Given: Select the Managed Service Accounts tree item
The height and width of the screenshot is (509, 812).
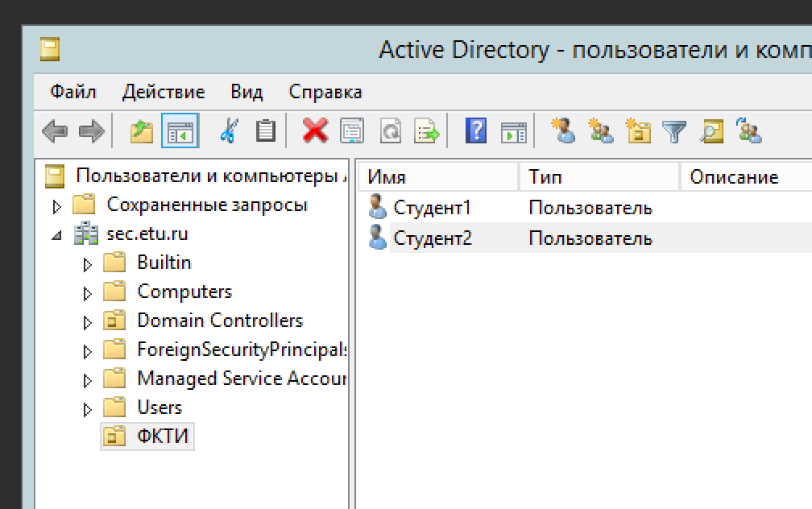Looking at the screenshot, I should (x=242, y=379).
